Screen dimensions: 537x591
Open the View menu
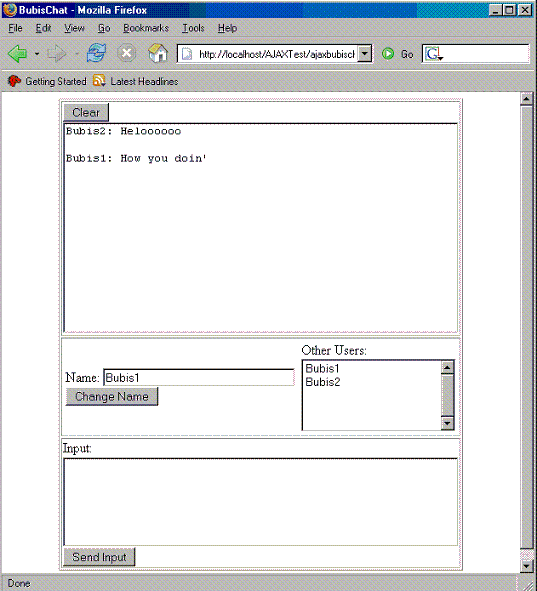pyautogui.click(x=74, y=28)
